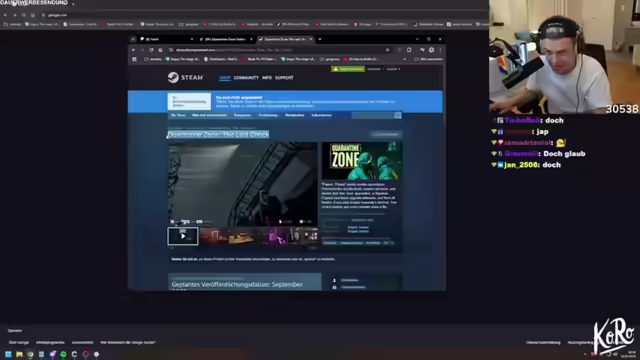640x360 pixels.
Task: Open a new tab in inner browser
Action: pos(320,39)
